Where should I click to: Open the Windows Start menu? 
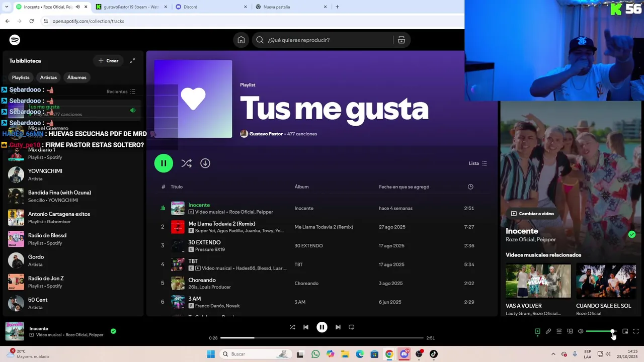click(211, 354)
